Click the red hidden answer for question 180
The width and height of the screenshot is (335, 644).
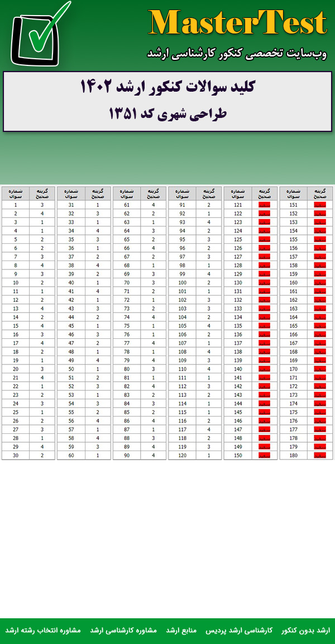click(x=319, y=456)
